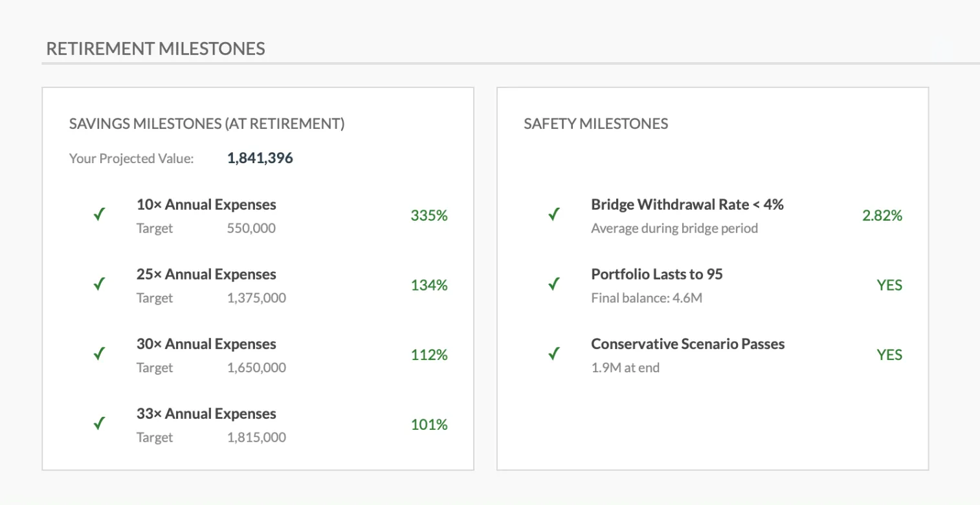
Task: Select the green 335% achievement value
Action: click(x=429, y=215)
